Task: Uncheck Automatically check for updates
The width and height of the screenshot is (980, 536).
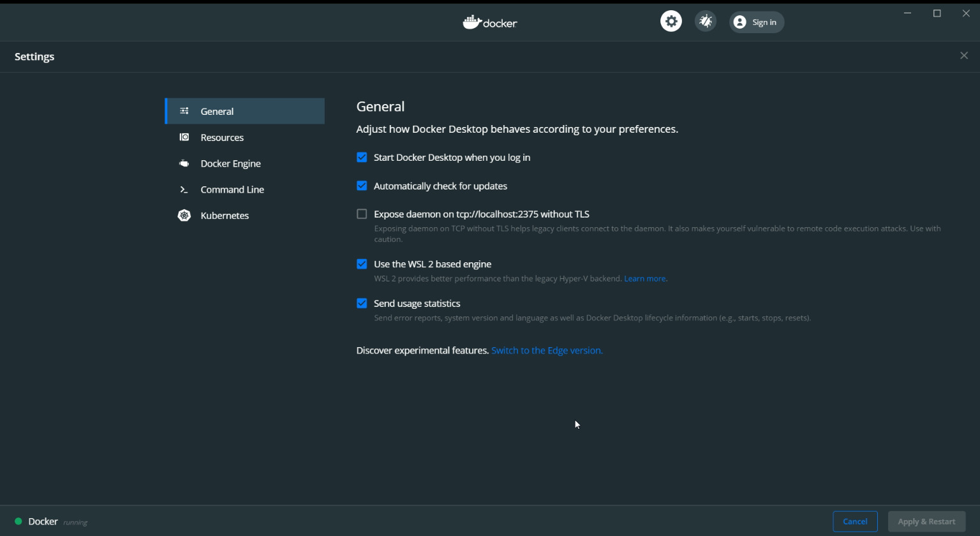Action: [x=362, y=186]
